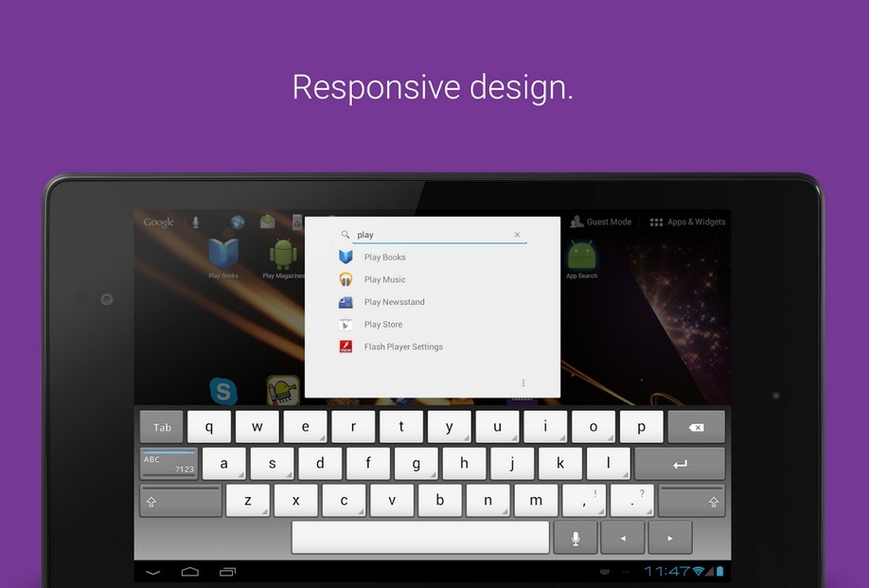Screen dimensions: 869x588
Task: Open the three-dot overflow menu in search dialog
Action: point(523,383)
